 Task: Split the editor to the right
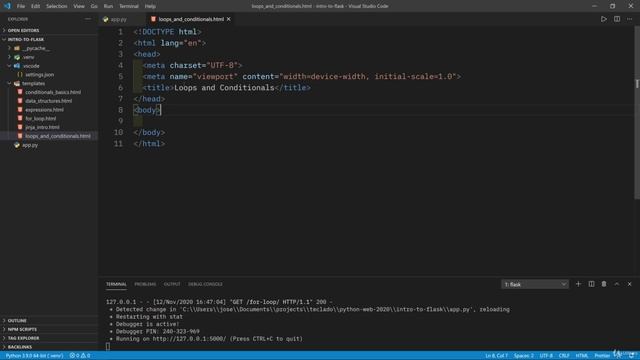pos(617,19)
